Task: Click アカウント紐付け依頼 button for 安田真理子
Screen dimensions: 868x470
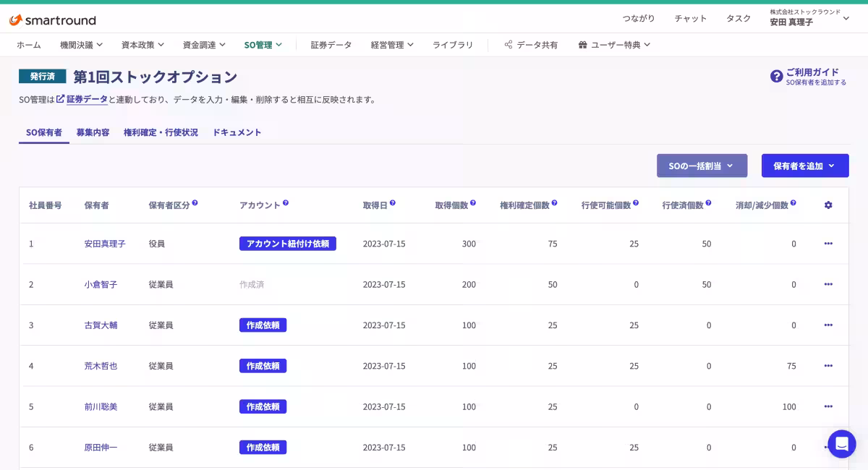Action: pos(288,244)
